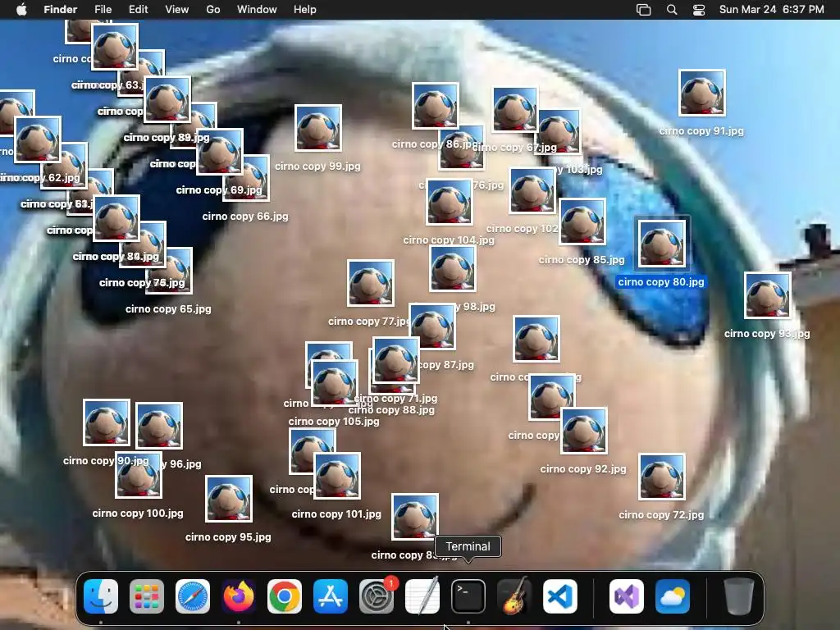Screen dimensions: 840x630
Task: Click the cirno copy 62.jpg label
Action: pos(40,178)
